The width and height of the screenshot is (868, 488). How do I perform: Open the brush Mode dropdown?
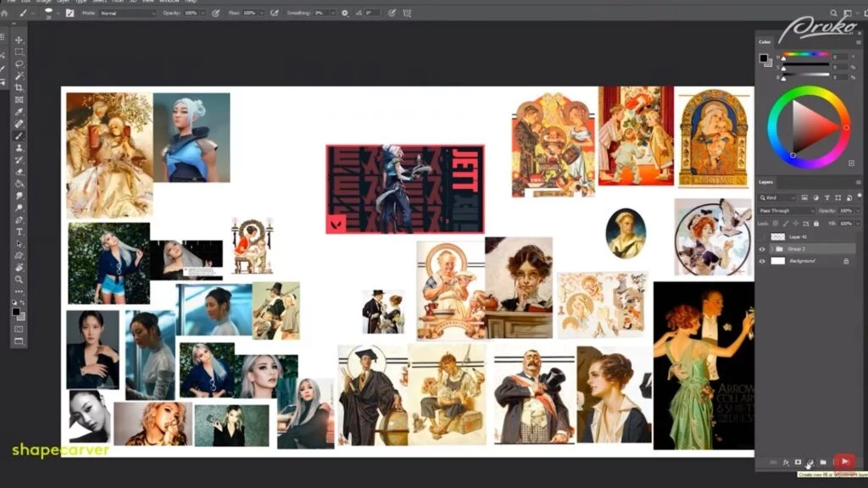tap(127, 14)
